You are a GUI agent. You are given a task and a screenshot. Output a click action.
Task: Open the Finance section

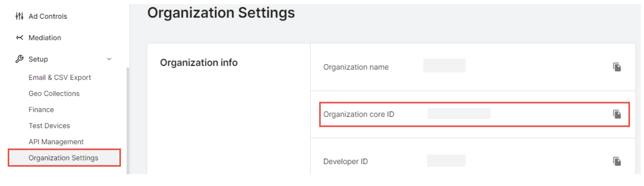pos(41,110)
